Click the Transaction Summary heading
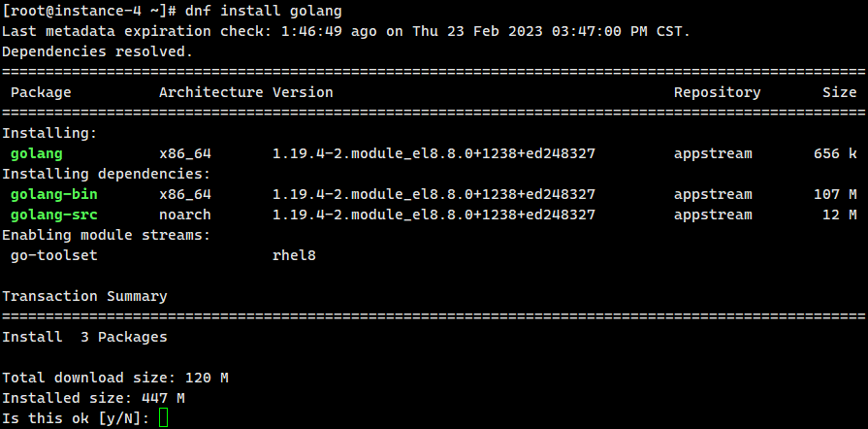Viewport: 868px width, 429px height. tap(84, 296)
